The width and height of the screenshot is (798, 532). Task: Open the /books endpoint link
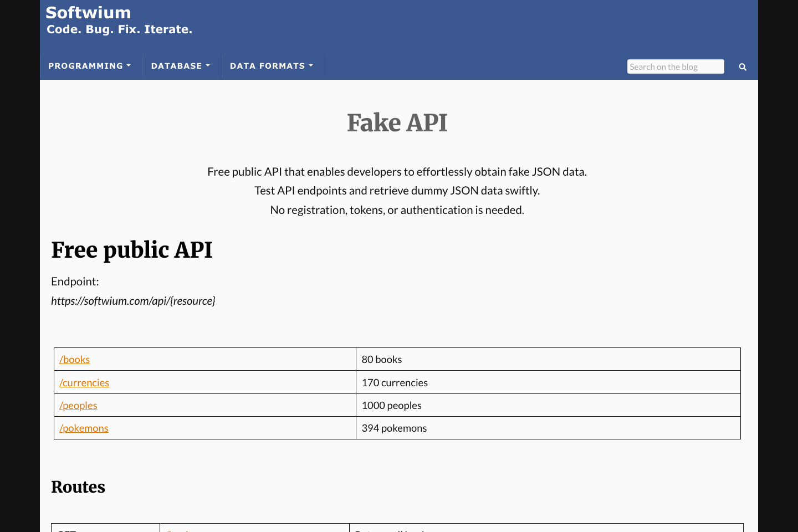pos(74,359)
